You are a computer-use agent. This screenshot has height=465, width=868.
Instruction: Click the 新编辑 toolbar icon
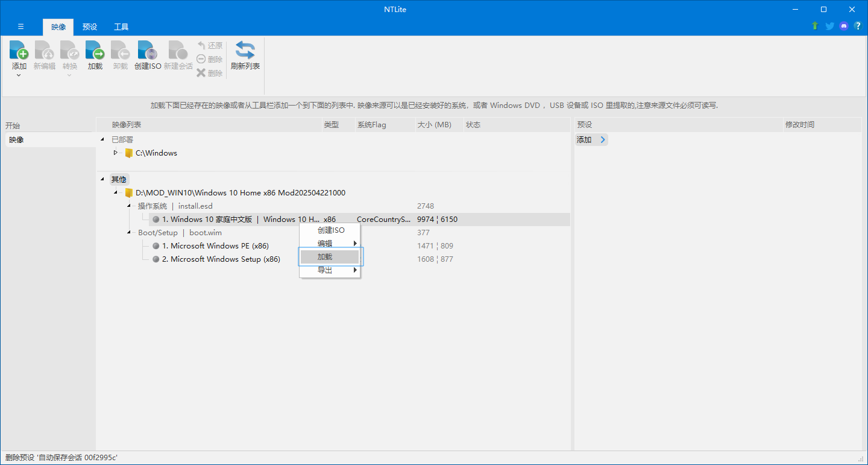click(44, 50)
